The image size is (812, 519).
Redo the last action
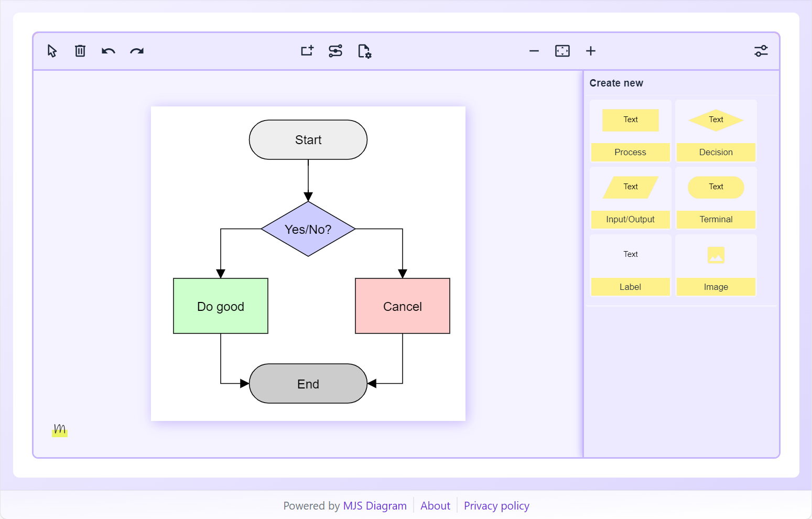point(137,51)
